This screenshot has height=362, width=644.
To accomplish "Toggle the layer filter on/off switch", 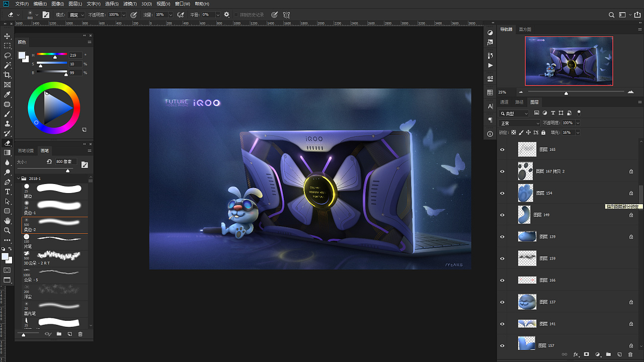I will (579, 113).
